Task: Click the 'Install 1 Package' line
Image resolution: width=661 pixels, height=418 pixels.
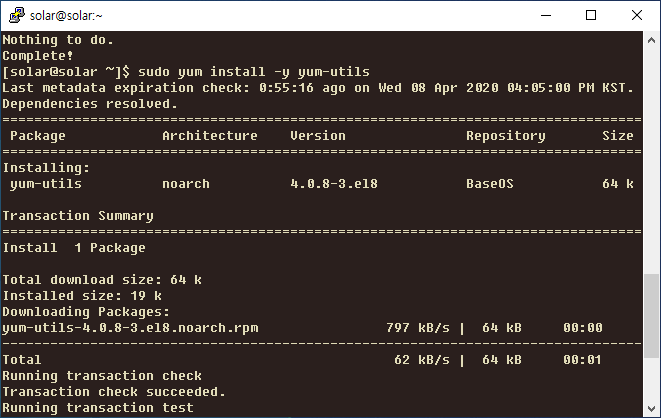Action: tap(74, 248)
